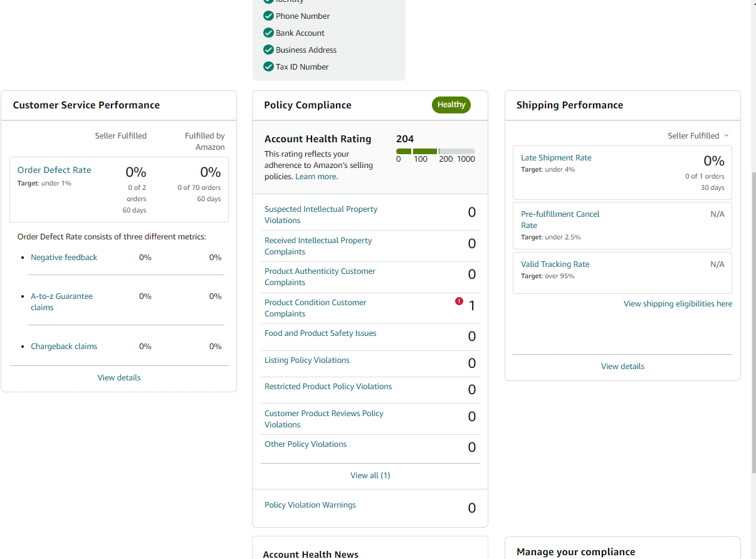Open A-to-z Guarantee claims link

(61, 301)
